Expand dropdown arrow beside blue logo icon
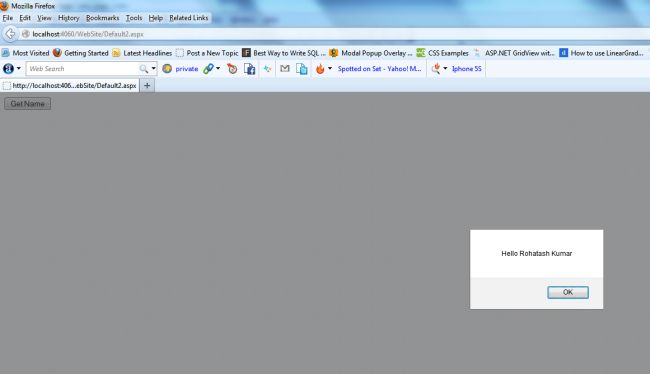 point(19,68)
